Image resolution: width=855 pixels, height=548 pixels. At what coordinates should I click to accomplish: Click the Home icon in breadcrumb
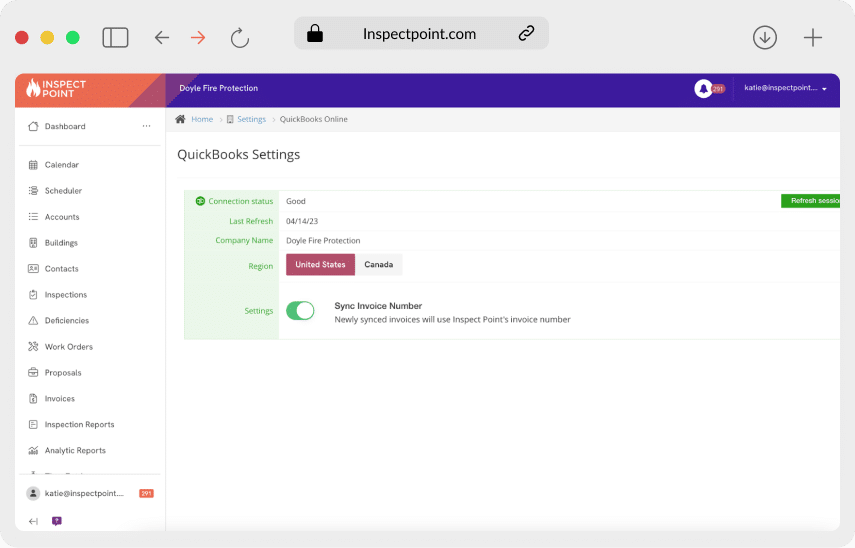(180, 119)
